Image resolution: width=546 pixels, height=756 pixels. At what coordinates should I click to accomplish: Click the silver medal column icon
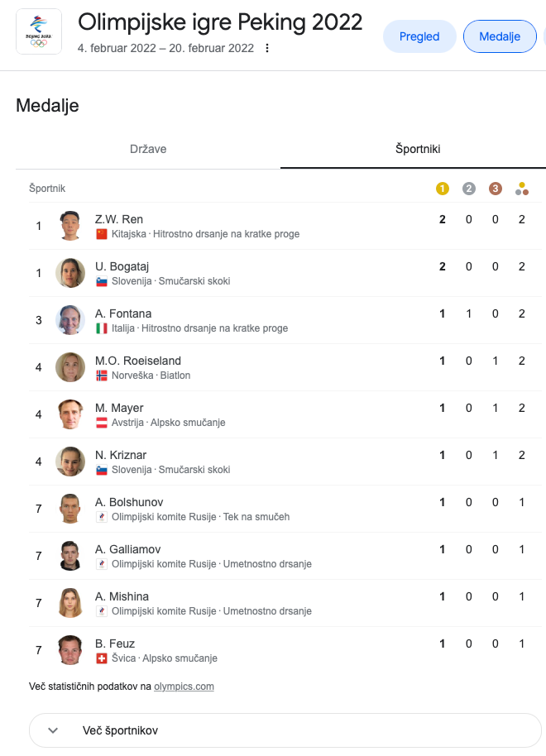click(x=468, y=189)
